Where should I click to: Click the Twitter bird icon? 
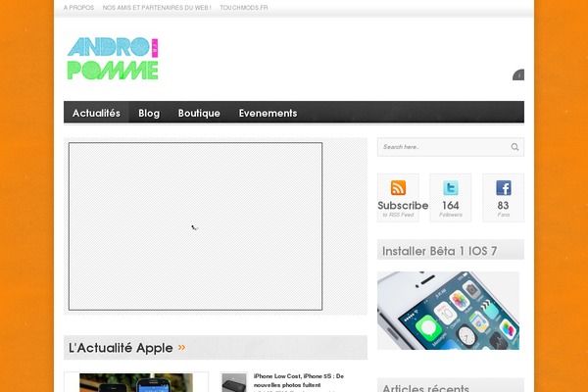pos(451,187)
